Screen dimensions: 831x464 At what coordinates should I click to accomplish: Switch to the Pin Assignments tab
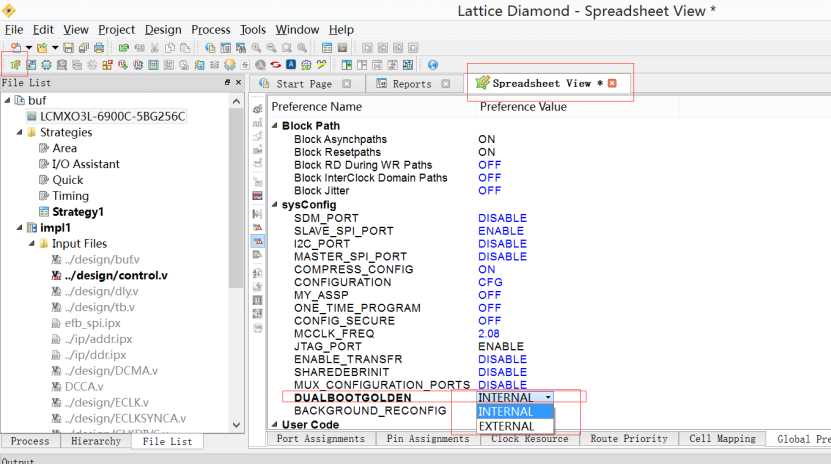428,439
